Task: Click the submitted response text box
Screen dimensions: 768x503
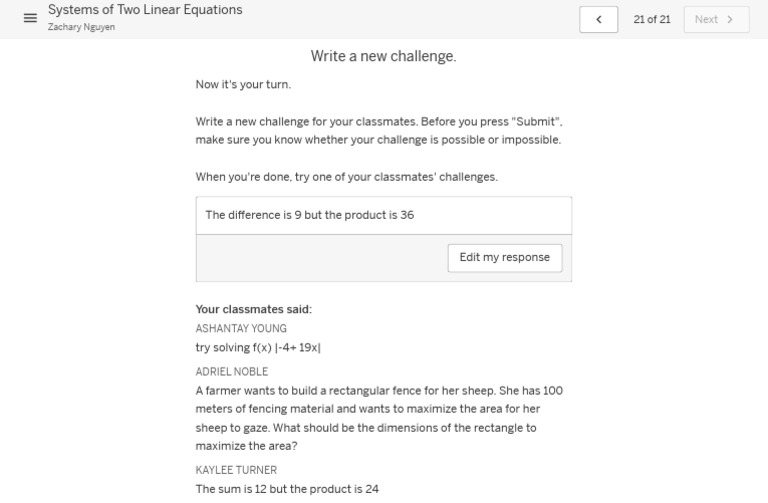Action: pos(384,215)
